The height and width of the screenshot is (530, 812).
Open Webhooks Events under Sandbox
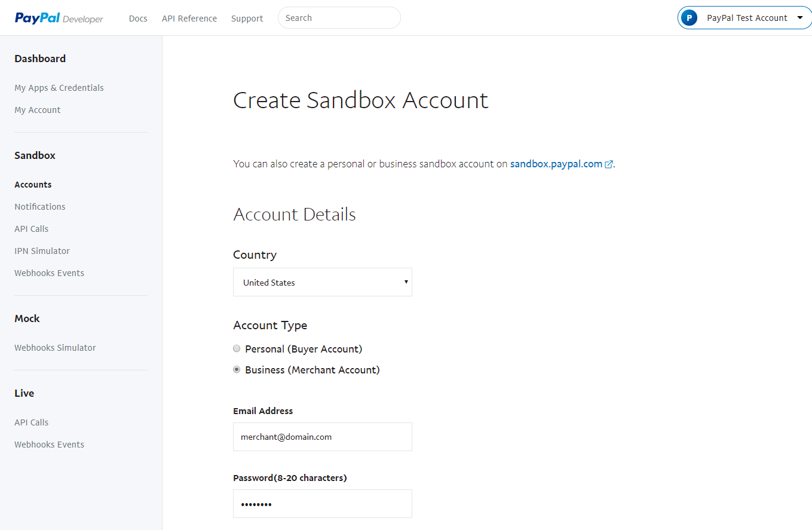click(49, 273)
